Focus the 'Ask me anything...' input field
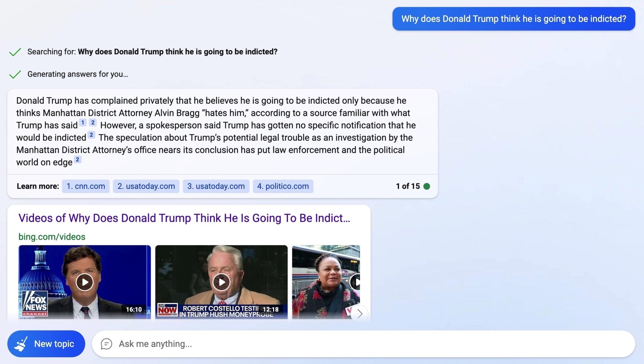This screenshot has width=644, height=364. click(363, 344)
